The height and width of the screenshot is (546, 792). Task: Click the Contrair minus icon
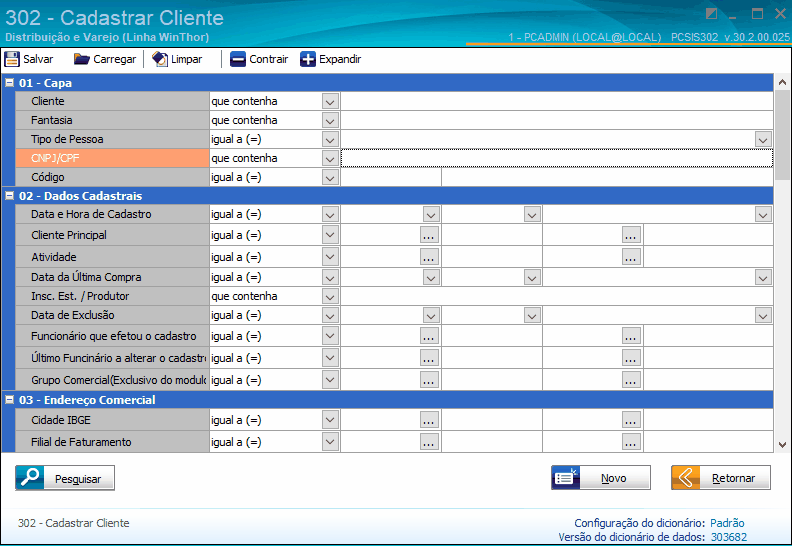click(237, 59)
